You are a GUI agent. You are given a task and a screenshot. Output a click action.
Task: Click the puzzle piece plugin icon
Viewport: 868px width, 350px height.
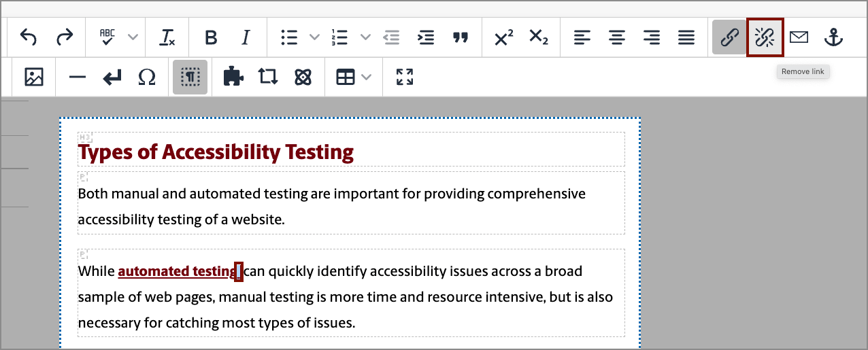tap(233, 77)
